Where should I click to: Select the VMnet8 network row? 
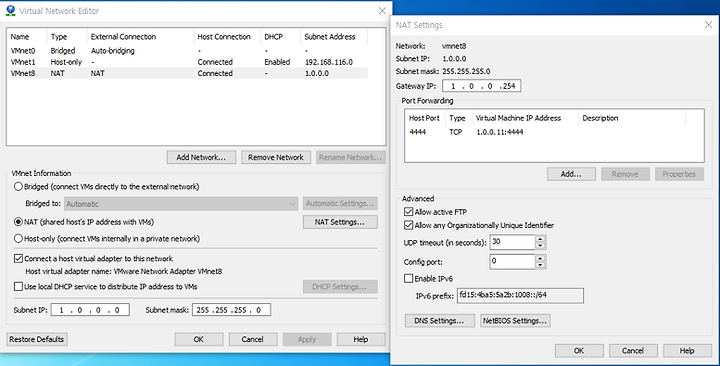click(188, 73)
